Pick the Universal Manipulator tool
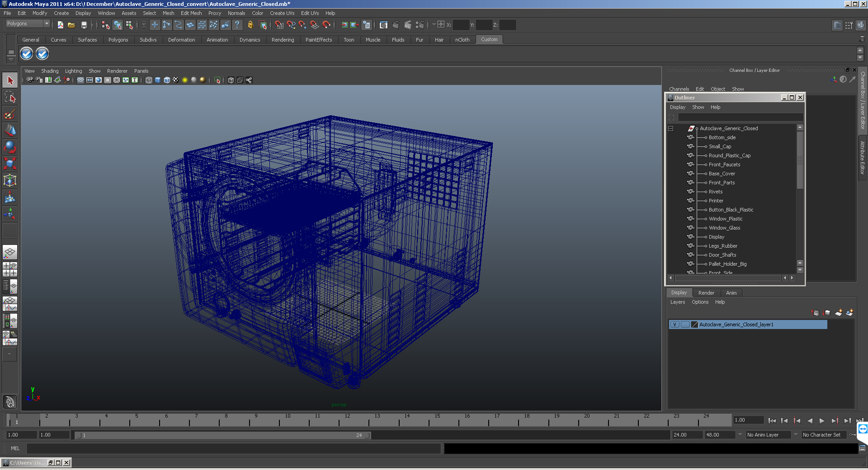 (10, 180)
